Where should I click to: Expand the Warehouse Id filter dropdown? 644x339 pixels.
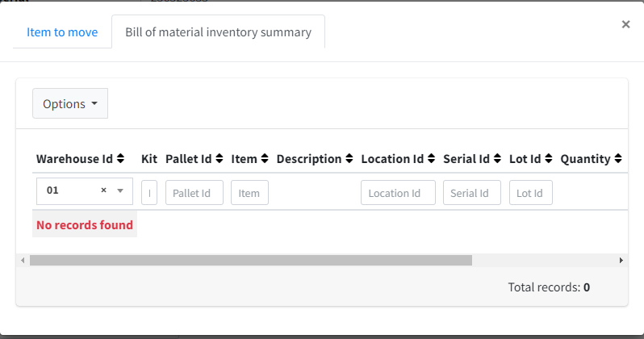point(120,191)
